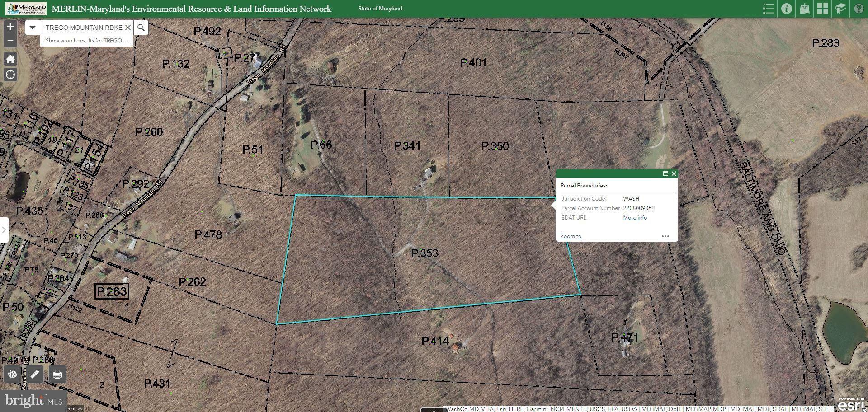Image resolution: width=868 pixels, height=412 pixels.
Task: Click Zoom to in the parcel popup
Action: (570, 236)
